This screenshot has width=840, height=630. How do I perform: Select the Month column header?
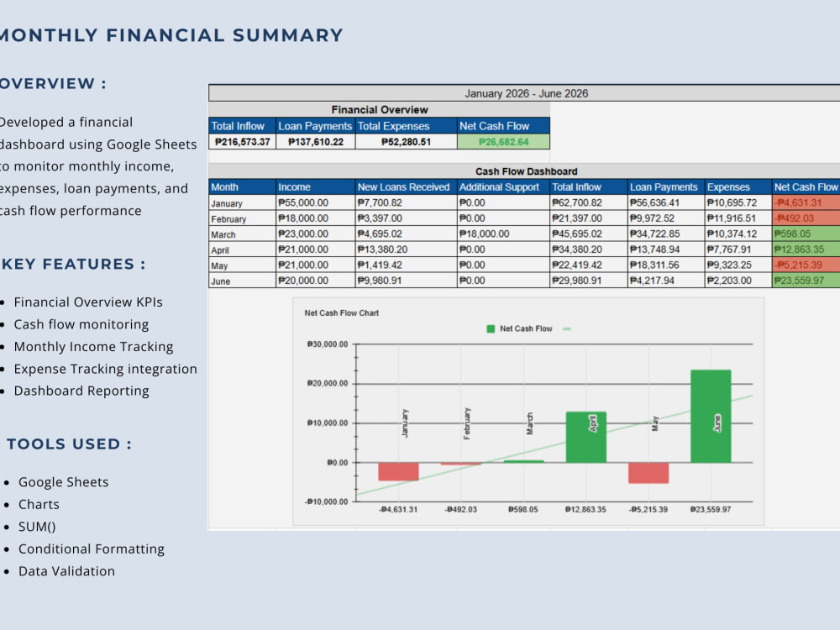(242, 187)
